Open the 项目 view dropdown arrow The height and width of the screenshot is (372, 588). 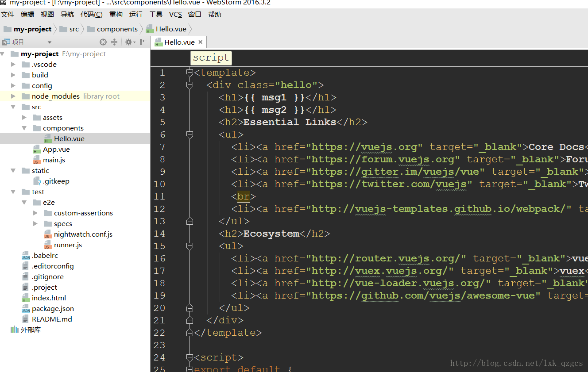click(x=50, y=42)
